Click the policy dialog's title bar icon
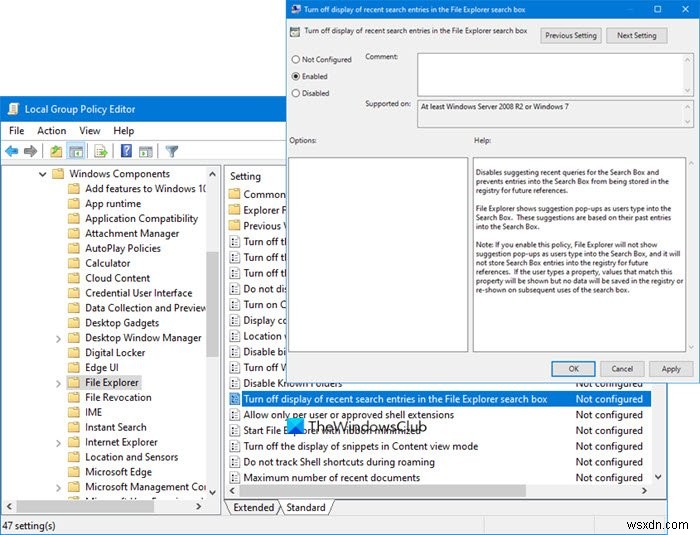The height and width of the screenshot is (535, 700). coord(296,9)
